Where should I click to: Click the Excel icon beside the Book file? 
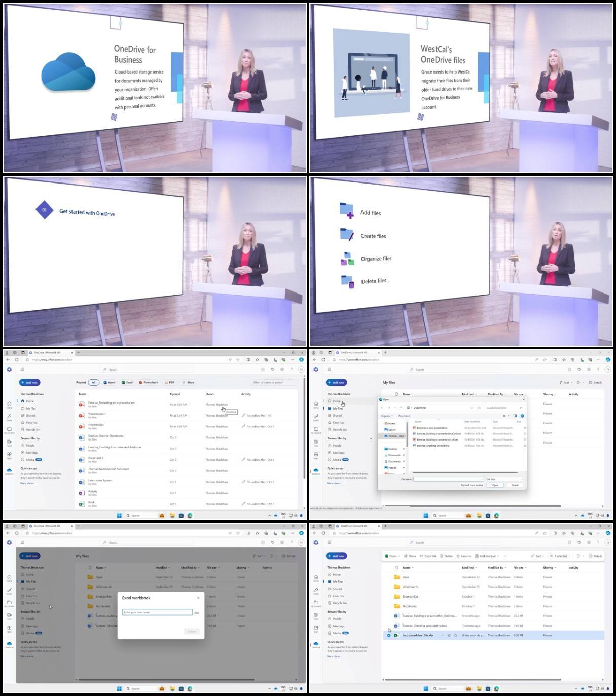[x=82, y=504]
